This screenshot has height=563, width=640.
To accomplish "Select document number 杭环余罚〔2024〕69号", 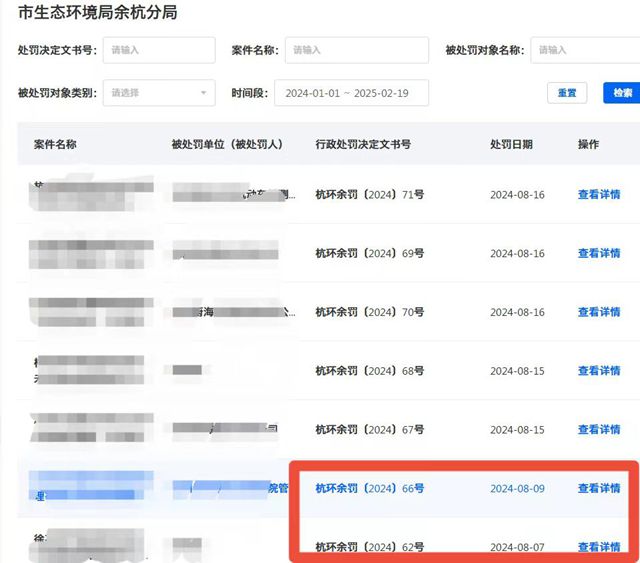I will pyautogui.click(x=369, y=253).
